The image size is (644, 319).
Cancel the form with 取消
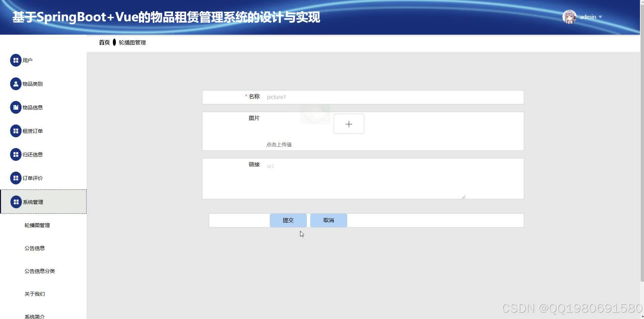click(328, 220)
